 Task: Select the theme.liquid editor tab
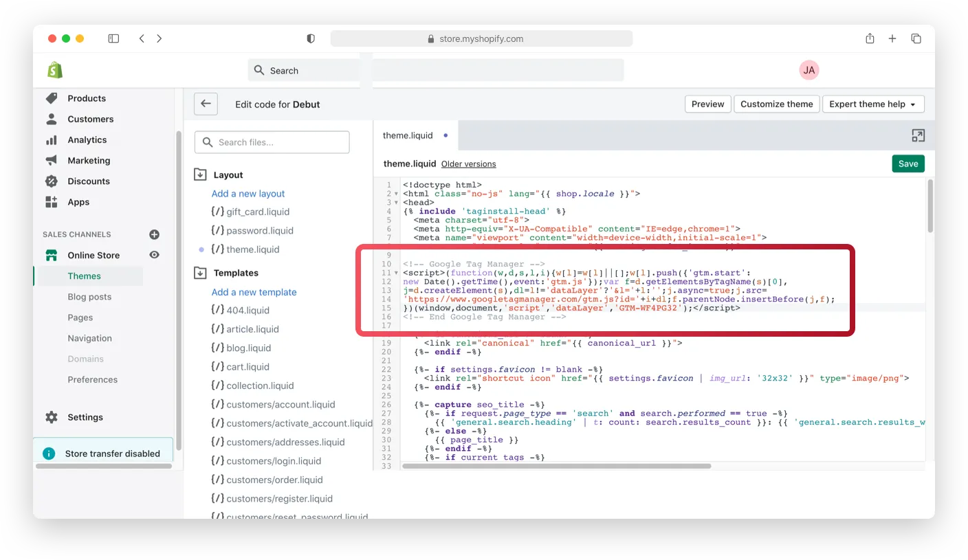pos(408,135)
